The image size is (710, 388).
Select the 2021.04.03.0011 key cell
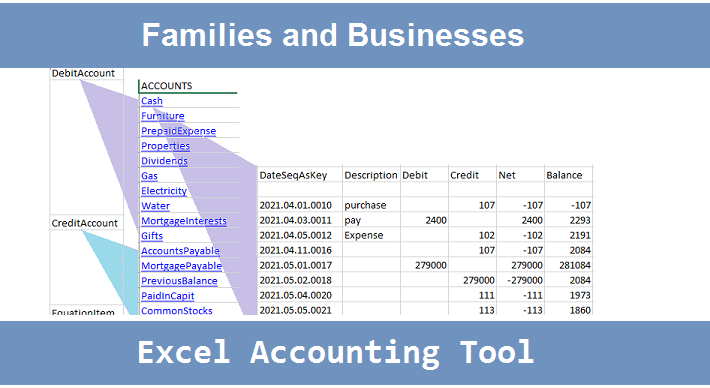pyautogui.click(x=300, y=220)
